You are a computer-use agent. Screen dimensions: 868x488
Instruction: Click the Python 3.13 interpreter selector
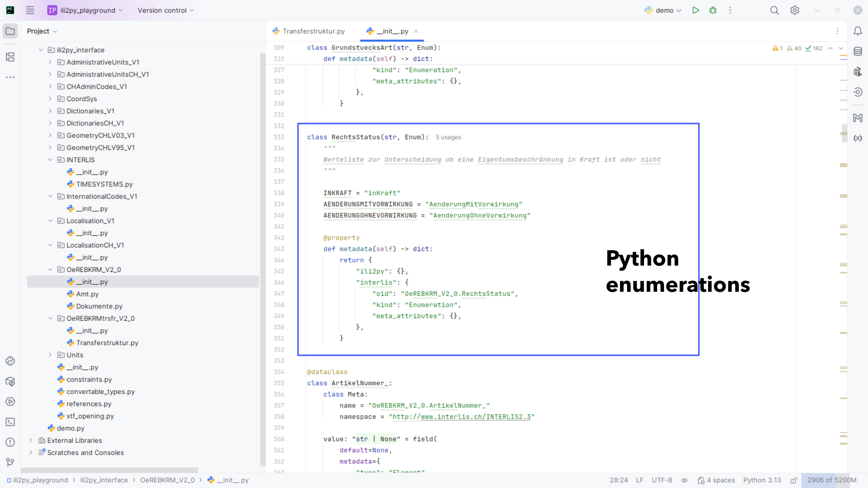[762, 480]
